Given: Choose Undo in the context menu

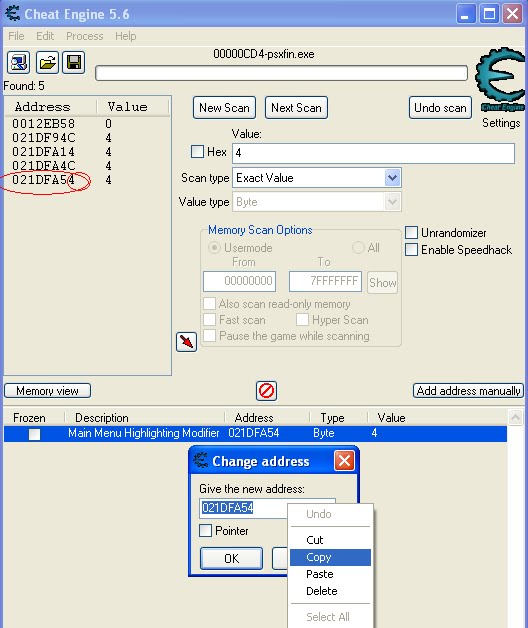Looking at the screenshot, I should point(330,514).
